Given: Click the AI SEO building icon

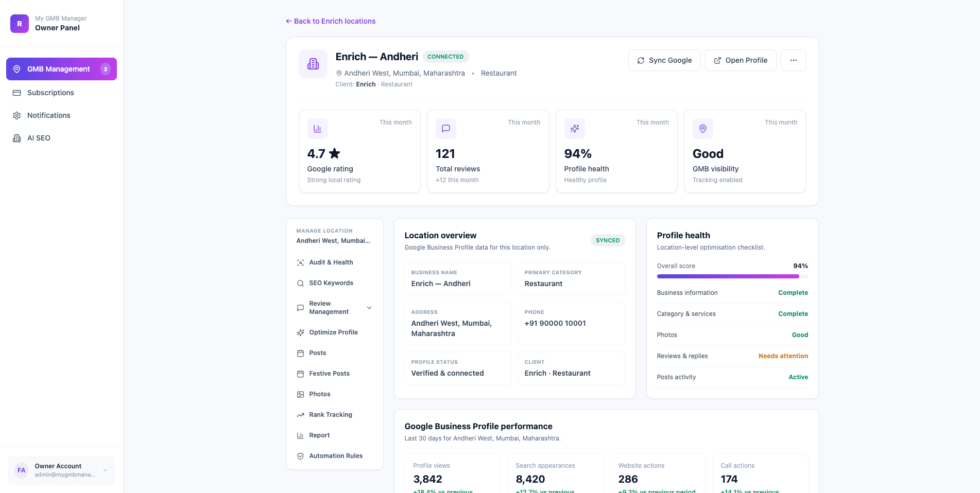Looking at the screenshot, I should pos(16,138).
